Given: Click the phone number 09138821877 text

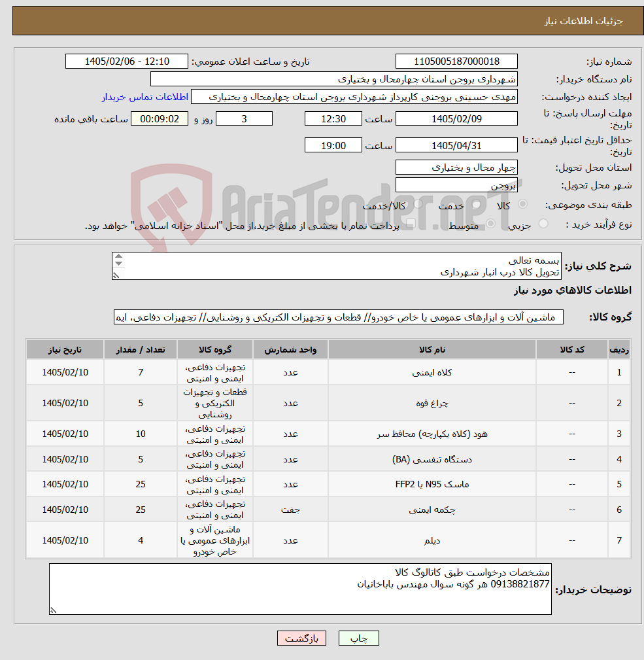Looking at the screenshot, I should click(520, 584).
